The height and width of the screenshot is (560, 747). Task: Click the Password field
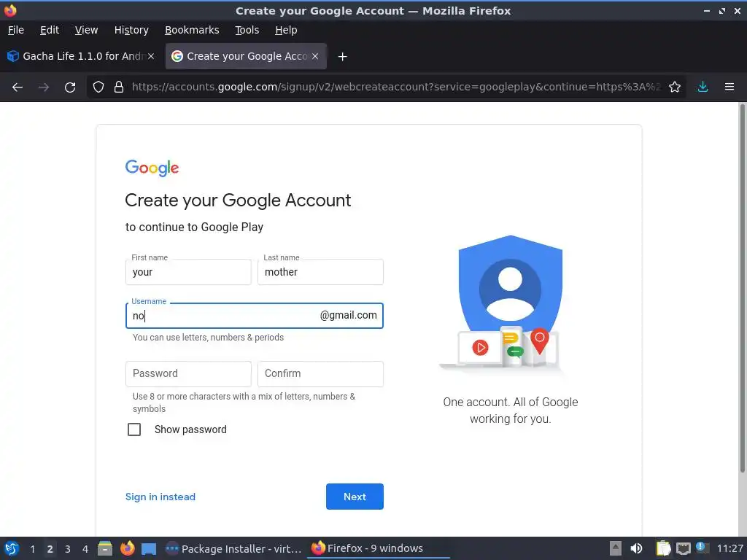coord(188,374)
